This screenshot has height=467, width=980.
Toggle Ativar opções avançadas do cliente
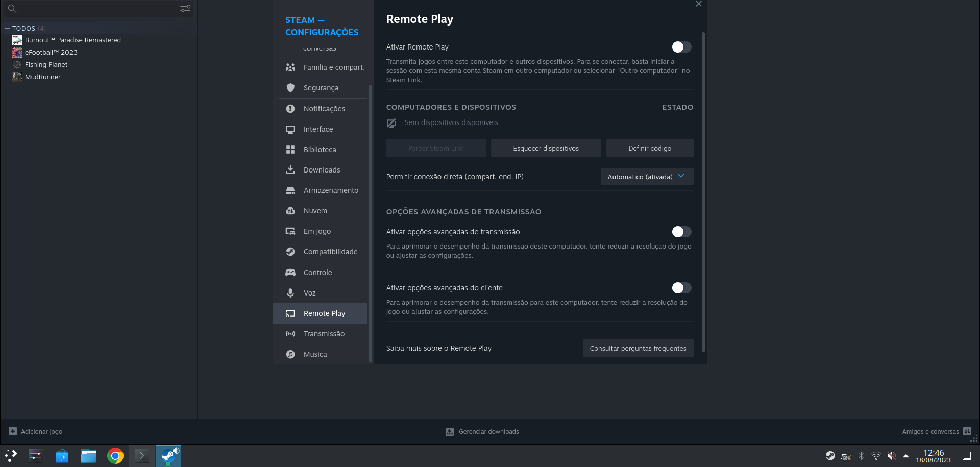tap(681, 288)
